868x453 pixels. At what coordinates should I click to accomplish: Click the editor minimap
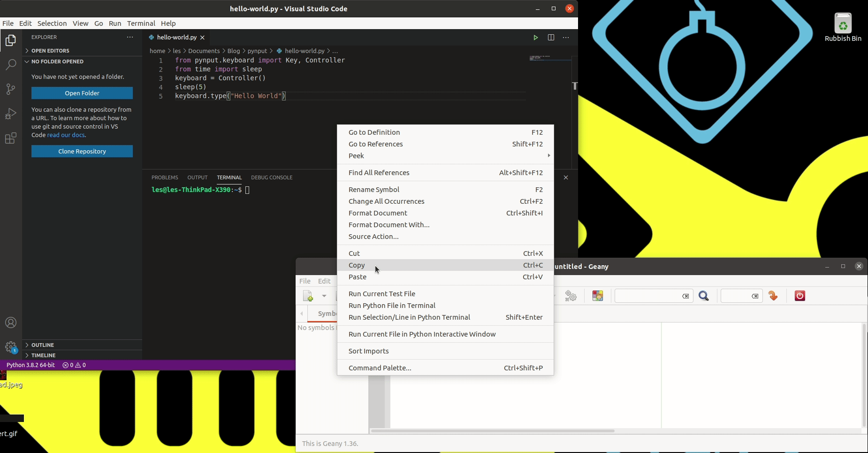click(x=550, y=59)
